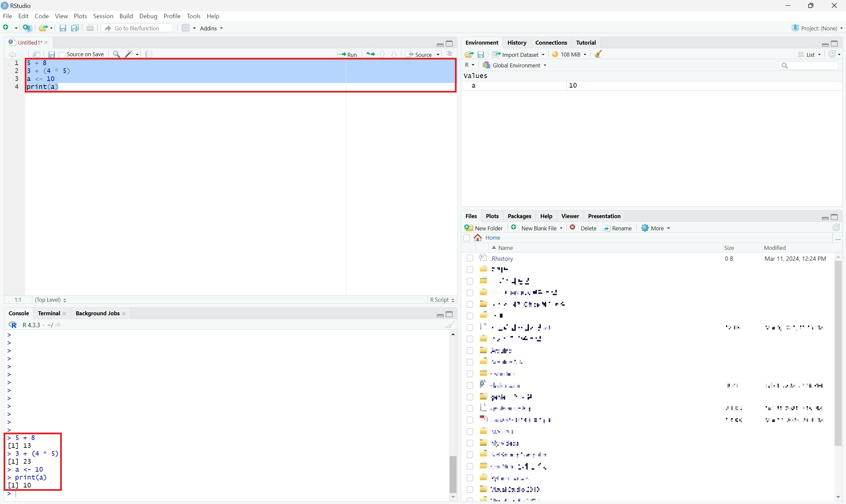The image size is (846, 504).
Task: Click the New Folder button
Action: click(484, 228)
